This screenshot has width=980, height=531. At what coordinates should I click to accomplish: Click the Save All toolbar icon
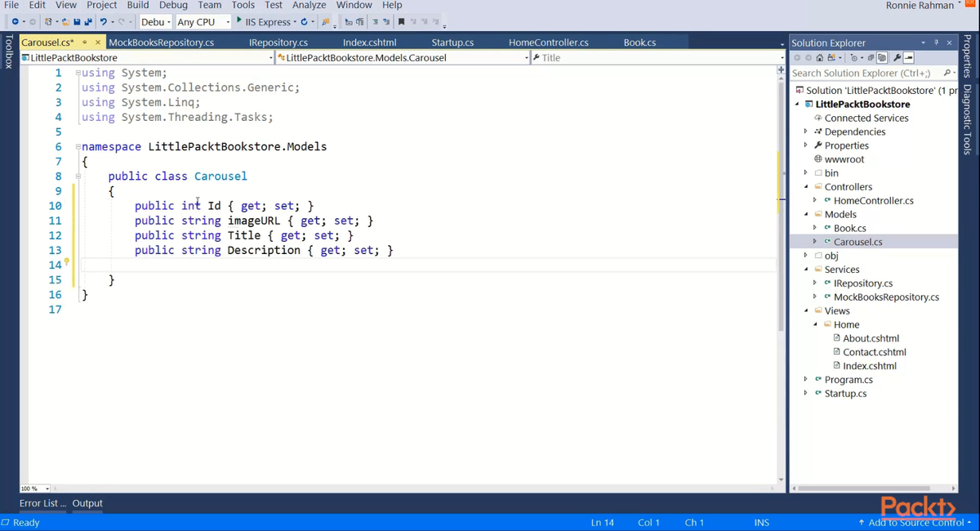87,21
